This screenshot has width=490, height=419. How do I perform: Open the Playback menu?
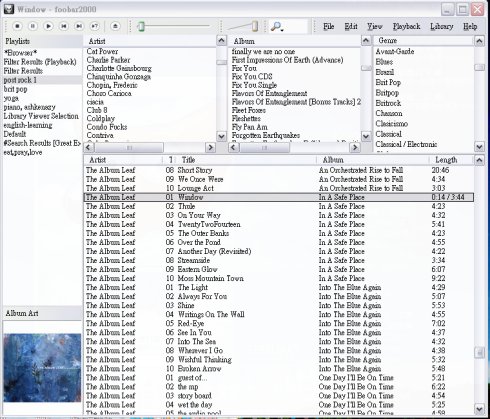pos(406,26)
